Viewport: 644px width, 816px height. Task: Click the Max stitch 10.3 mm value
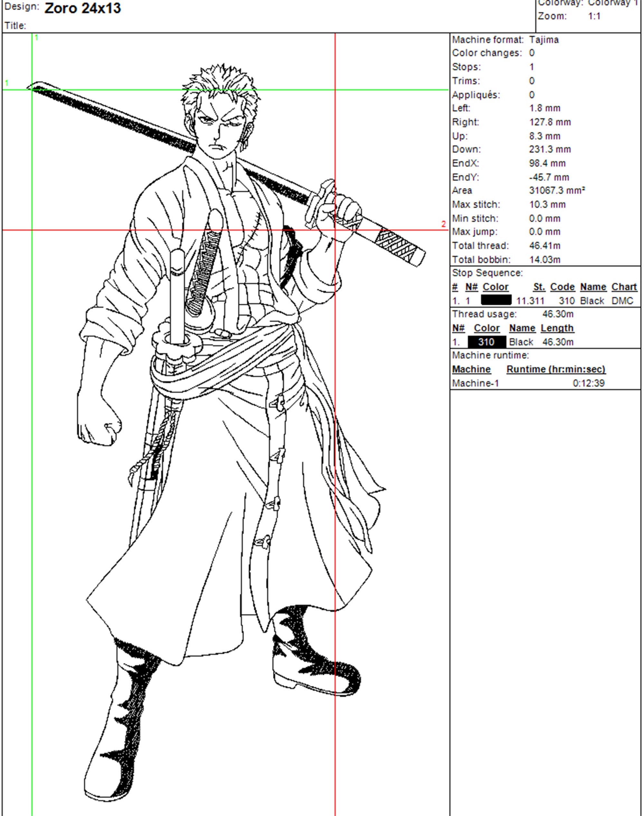click(547, 204)
